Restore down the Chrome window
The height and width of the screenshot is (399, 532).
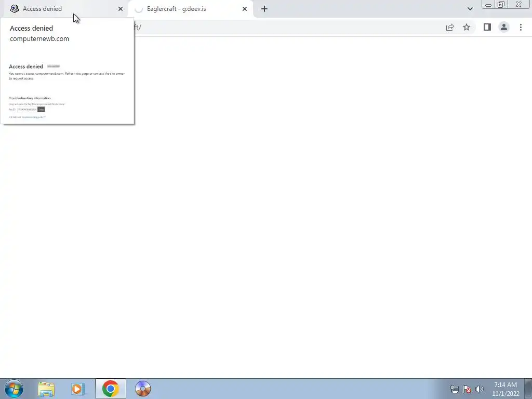[501, 5]
